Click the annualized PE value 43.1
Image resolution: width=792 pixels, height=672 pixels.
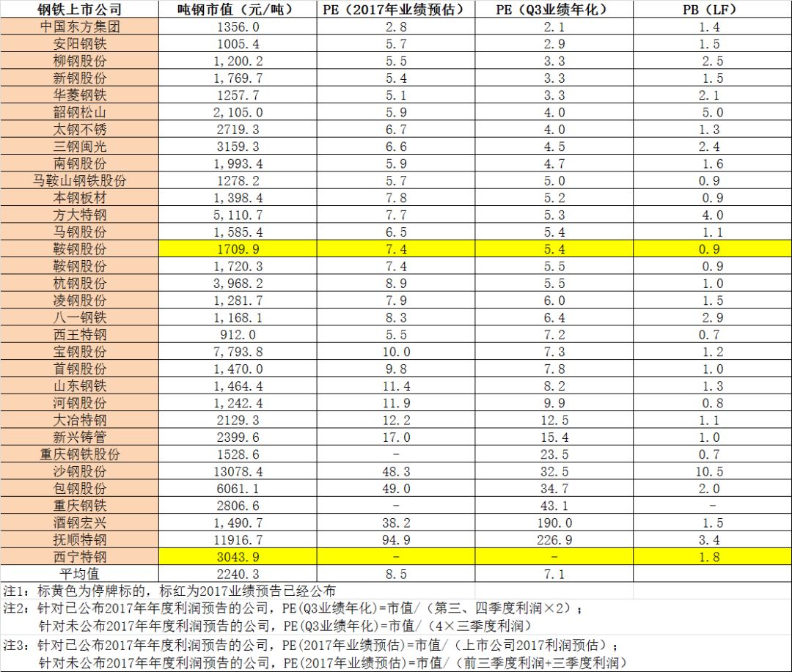pyautogui.click(x=554, y=506)
